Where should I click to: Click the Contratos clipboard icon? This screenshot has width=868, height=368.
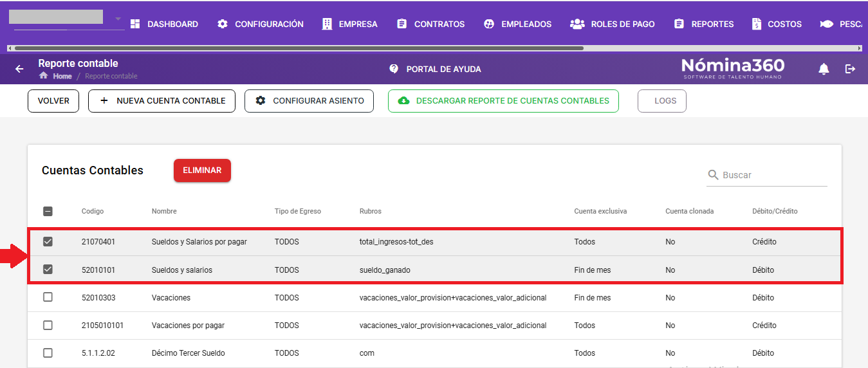coord(402,24)
